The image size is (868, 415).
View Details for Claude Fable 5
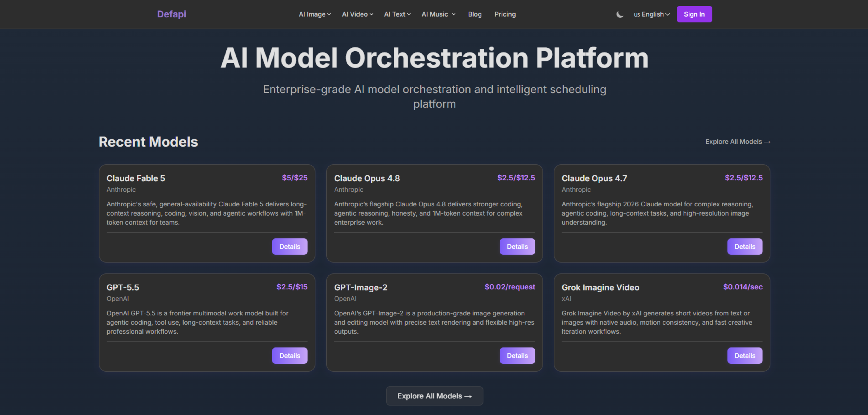click(x=289, y=247)
